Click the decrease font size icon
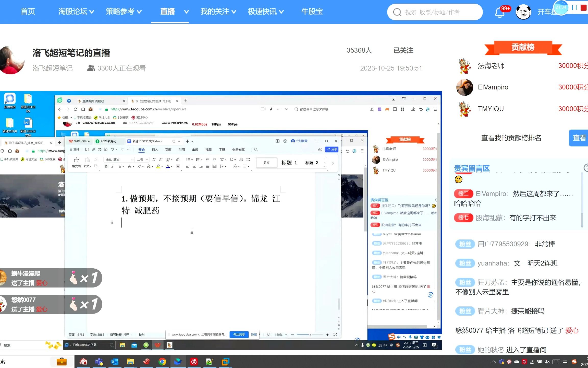This screenshot has width=588, height=368. click(x=161, y=159)
